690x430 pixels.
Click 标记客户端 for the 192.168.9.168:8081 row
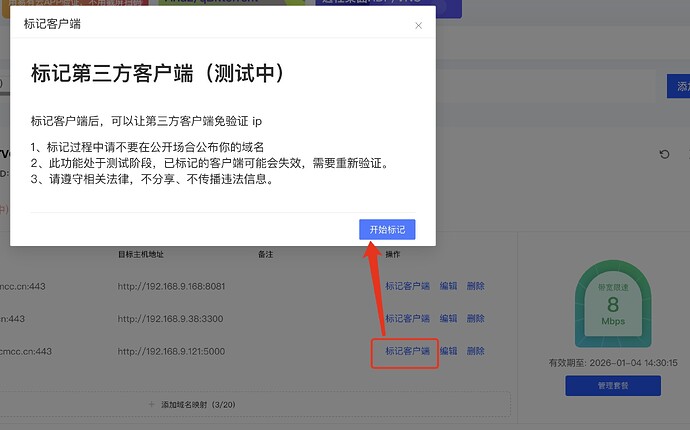tap(407, 286)
